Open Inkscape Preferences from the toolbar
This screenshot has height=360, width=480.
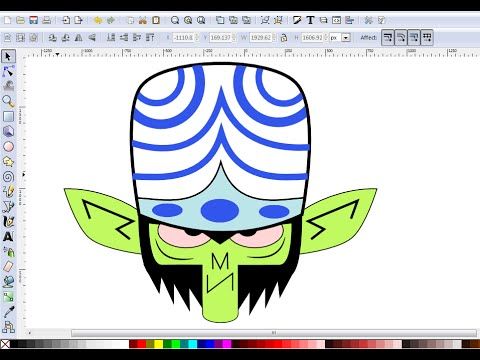pyautogui.click(x=368, y=21)
